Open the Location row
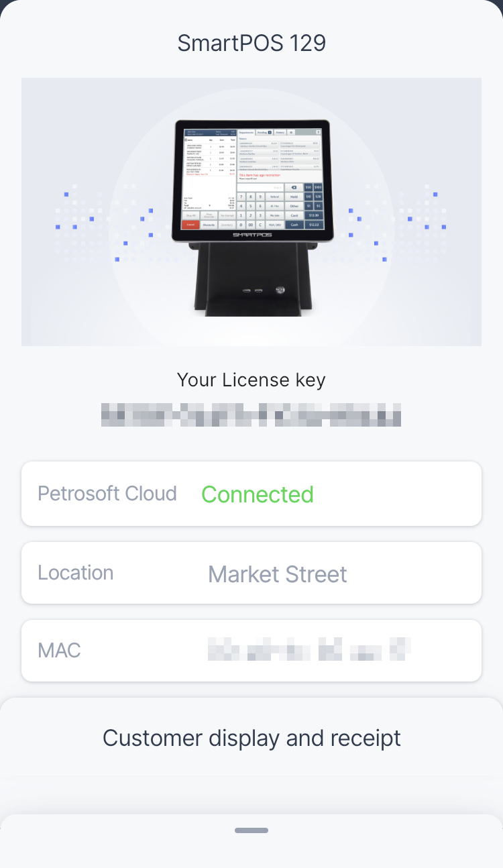The image size is (503, 868). point(251,573)
